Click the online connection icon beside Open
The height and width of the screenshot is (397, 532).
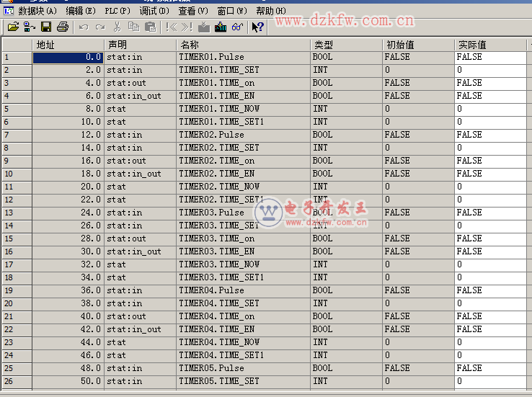pyautogui.click(x=30, y=27)
